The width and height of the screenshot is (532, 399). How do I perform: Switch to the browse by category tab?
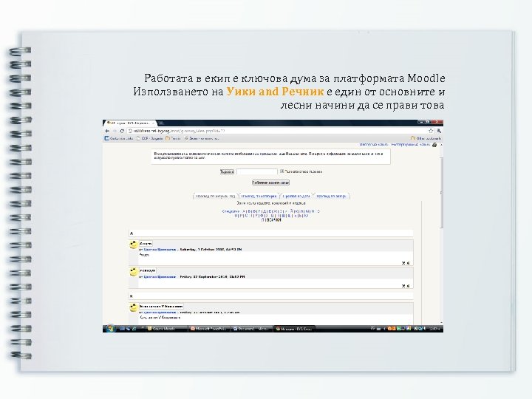[259, 196]
